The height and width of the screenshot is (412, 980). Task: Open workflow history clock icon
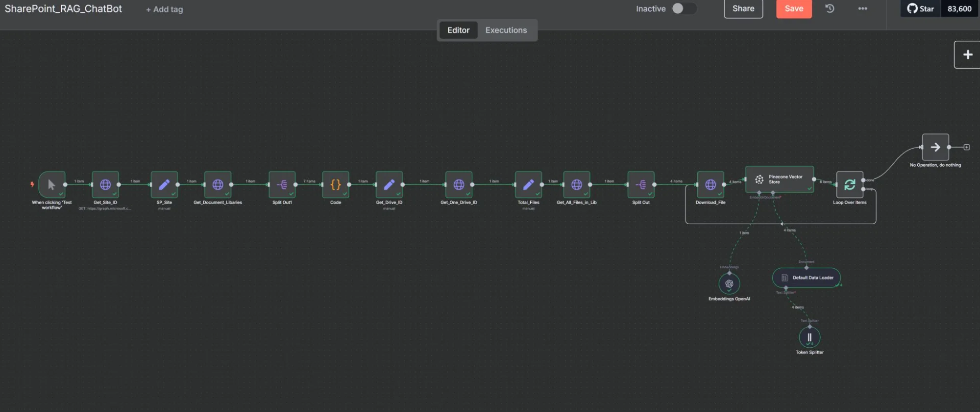pyautogui.click(x=830, y=9)
